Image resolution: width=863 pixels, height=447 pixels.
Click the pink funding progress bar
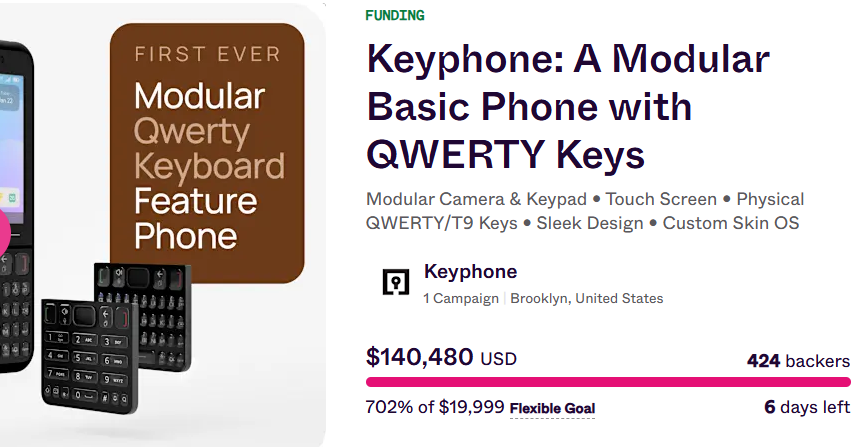coord(608,382)
